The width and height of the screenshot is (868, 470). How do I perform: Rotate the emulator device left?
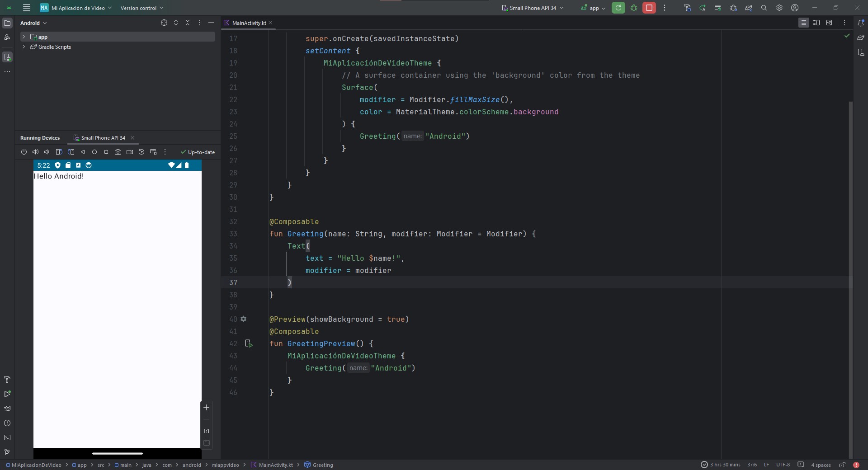coord(59,152)
